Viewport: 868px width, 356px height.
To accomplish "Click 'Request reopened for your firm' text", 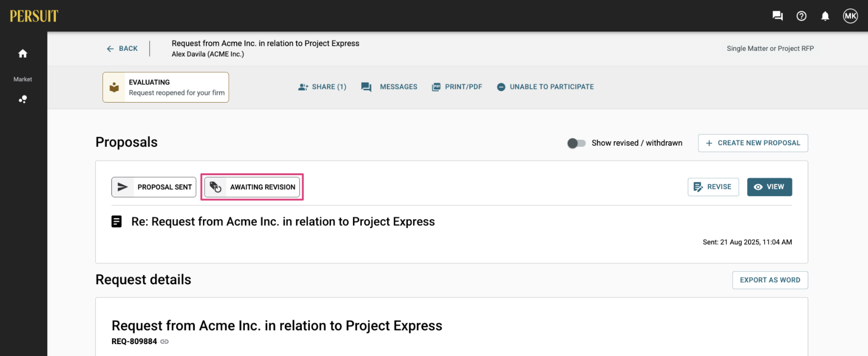I will (x=177, y=93).
